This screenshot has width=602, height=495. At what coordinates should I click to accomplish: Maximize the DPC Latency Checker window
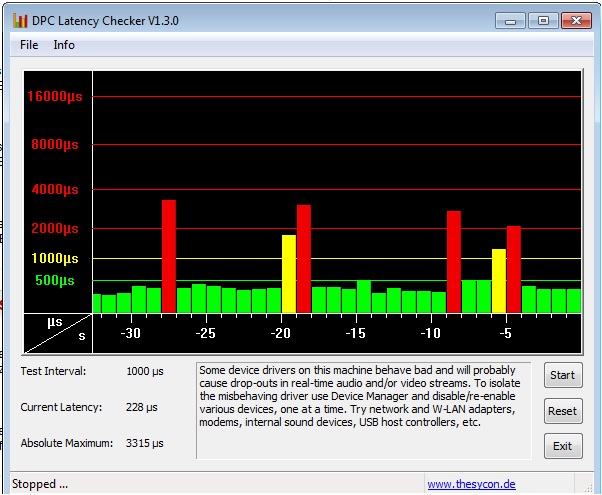tap(542, 20)
